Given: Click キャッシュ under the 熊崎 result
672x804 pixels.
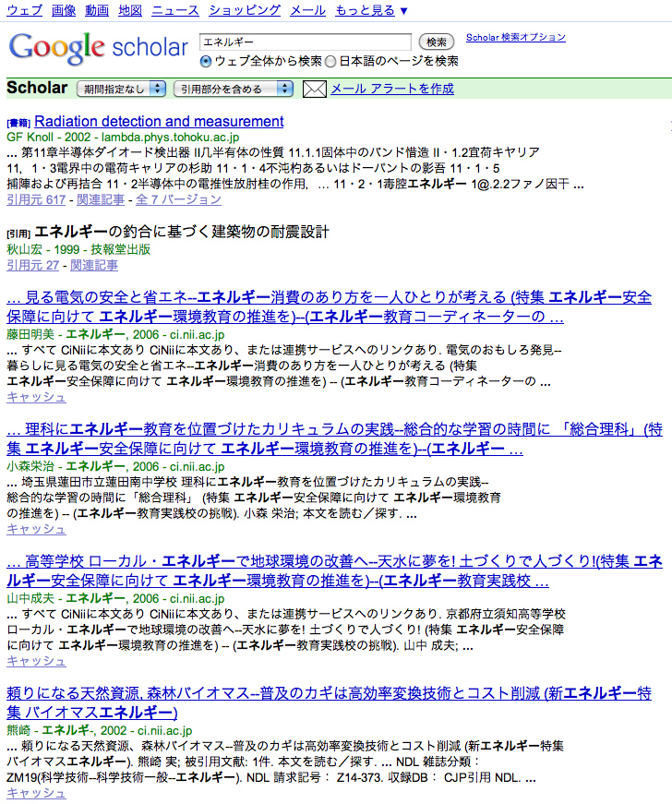Looking at the screenshot, I should point(36,793).
